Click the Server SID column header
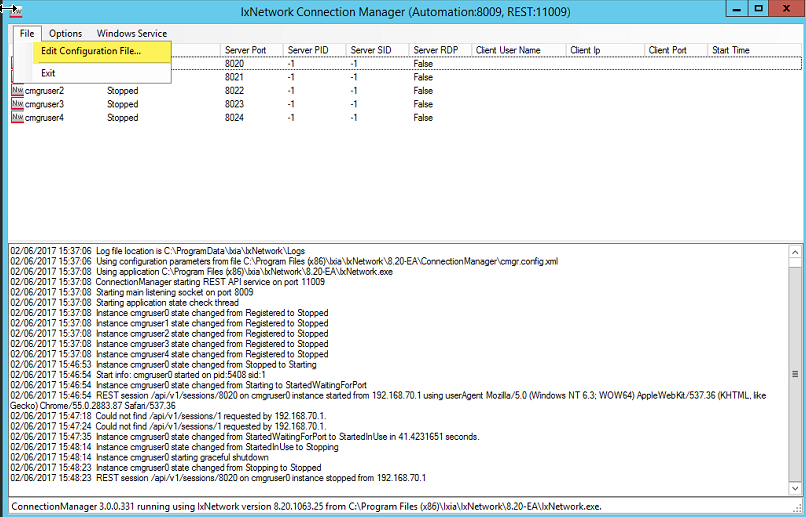806x517 pixels. [372, 50]
